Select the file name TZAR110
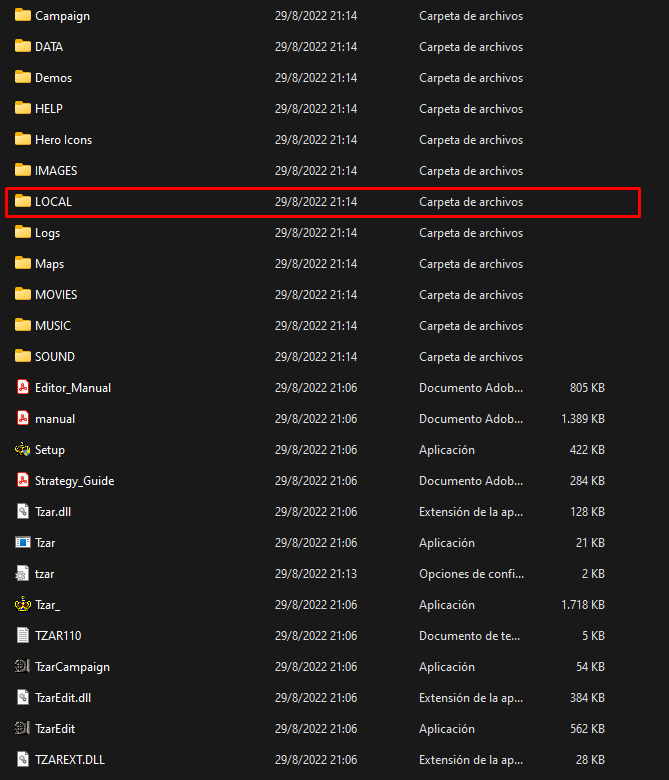 [x=58, y=636]
